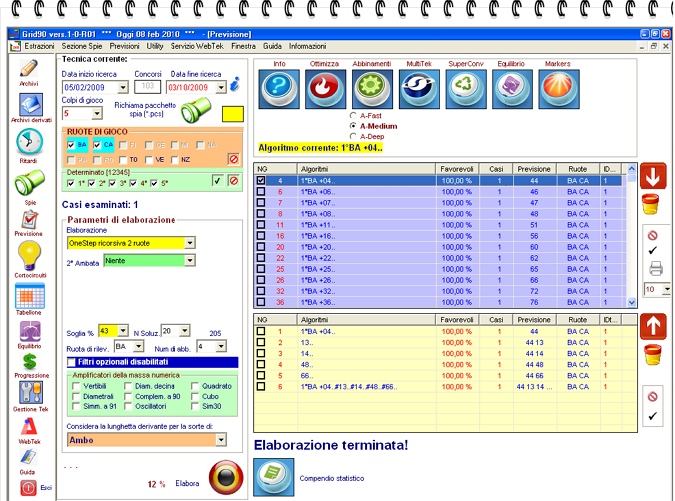The width and height of the screenshot is (675, 501).
Task: Click the Previsione column header in upper table
Action: pos(534,169)
